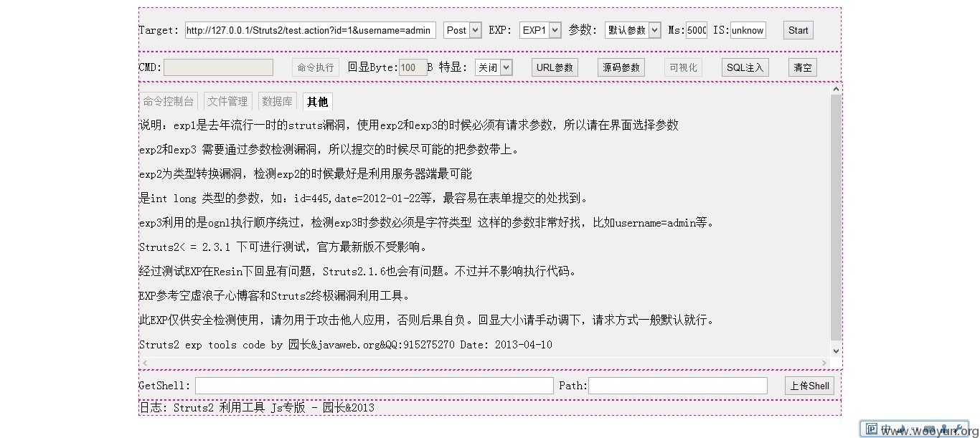Viewport: 980px width, 438px height.
Task: Click the line starting exp2为类型转换漏洞
Action: click(305, 174)
